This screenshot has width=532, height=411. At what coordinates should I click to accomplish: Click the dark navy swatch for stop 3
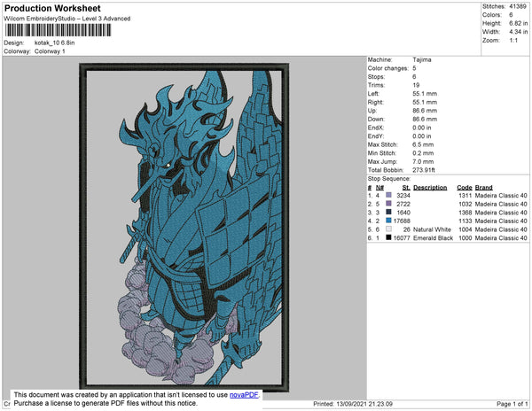(388, 213)
